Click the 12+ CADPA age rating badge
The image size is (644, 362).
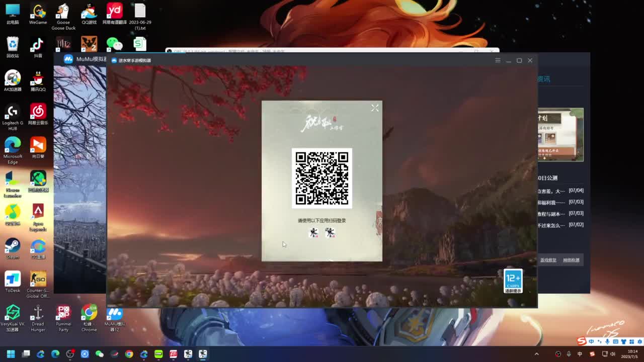513,281
